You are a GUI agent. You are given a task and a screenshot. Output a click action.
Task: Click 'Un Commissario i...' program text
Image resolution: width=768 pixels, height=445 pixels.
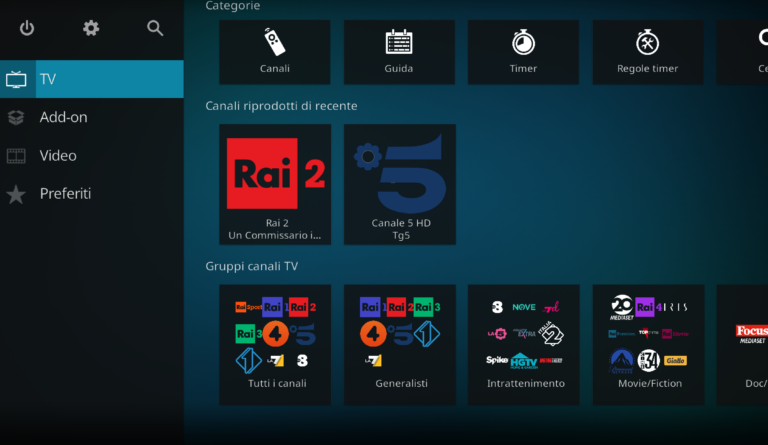[x=275, y=235]
